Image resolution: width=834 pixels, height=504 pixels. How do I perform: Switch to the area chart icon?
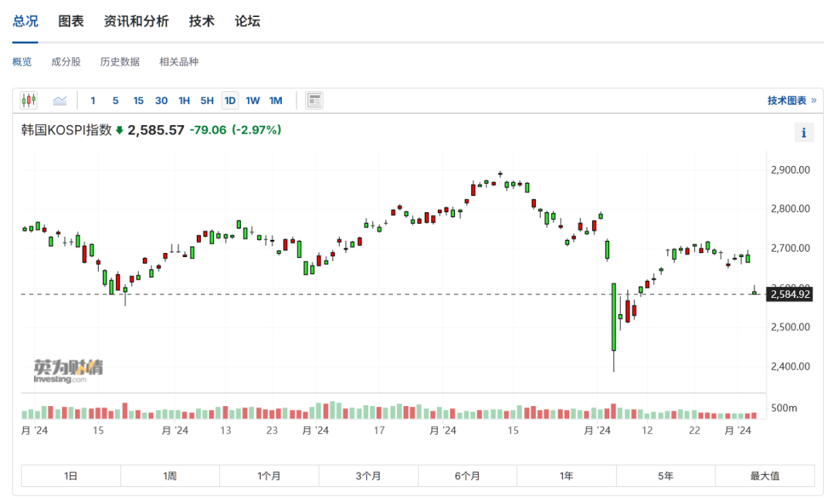click(x=59, y=100)
